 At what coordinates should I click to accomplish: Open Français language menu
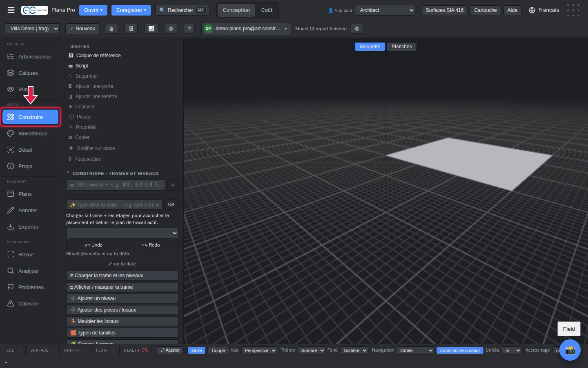tap(544, 10)
